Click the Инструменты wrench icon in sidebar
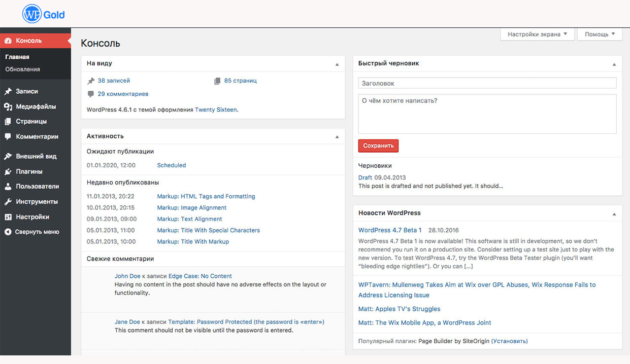 click(x=8, y=202)
